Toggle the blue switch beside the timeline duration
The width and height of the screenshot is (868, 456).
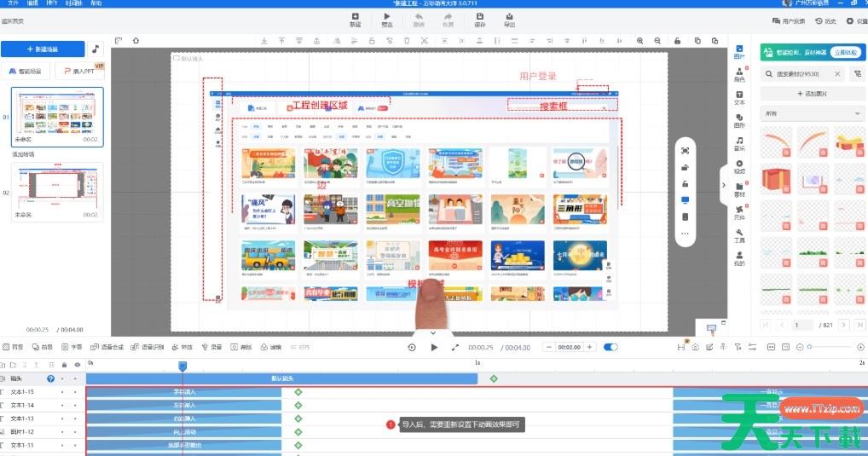(x=610, y=347)
